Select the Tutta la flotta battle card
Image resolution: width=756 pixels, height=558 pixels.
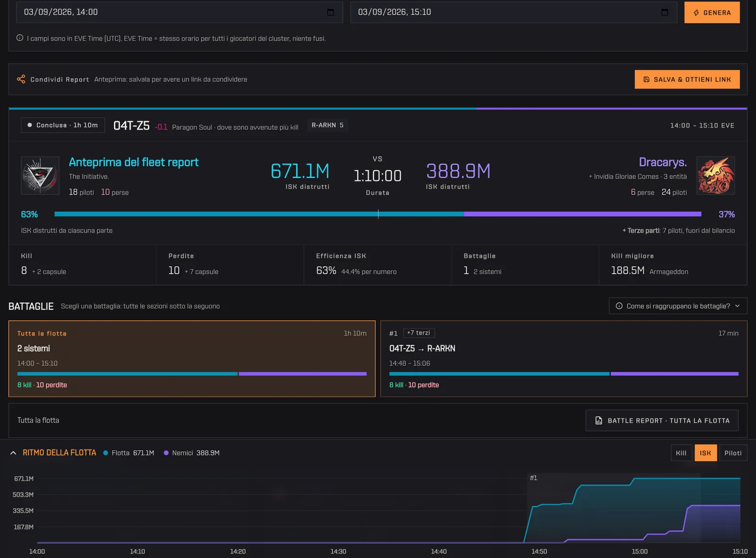coord(192,359)
